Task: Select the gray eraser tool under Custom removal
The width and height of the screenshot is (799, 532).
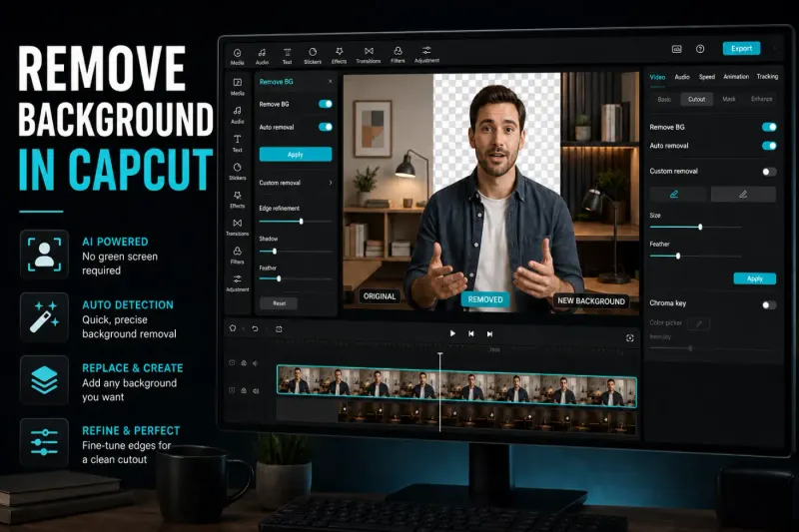Action: 743,194
